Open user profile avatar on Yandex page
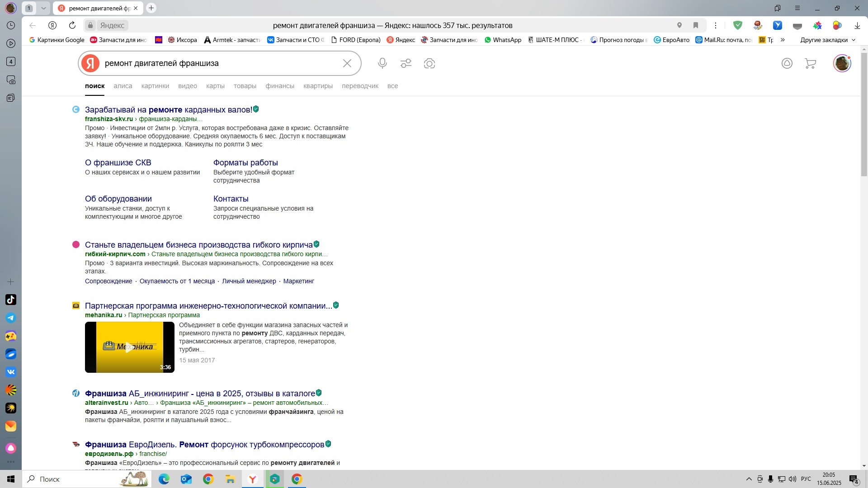Screen dimensions: 868x488 [x=842, y=63]
